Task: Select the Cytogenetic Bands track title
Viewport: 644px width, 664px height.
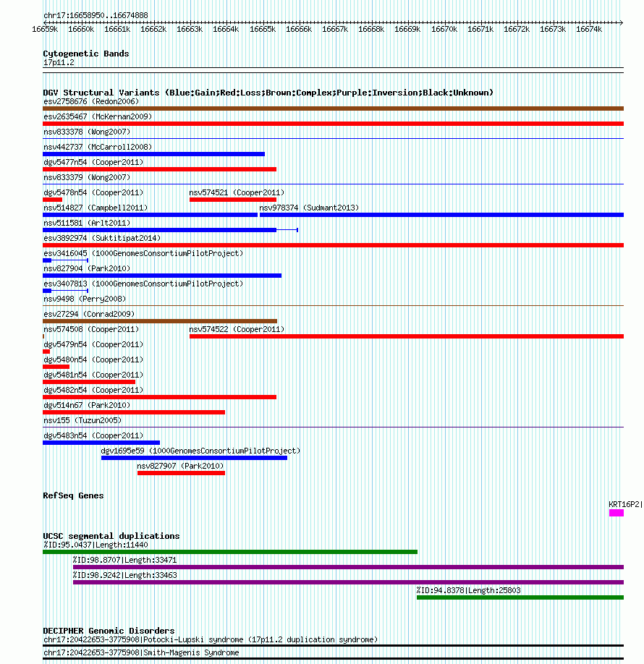Action: pyautogui.click(x=85, y=54)
